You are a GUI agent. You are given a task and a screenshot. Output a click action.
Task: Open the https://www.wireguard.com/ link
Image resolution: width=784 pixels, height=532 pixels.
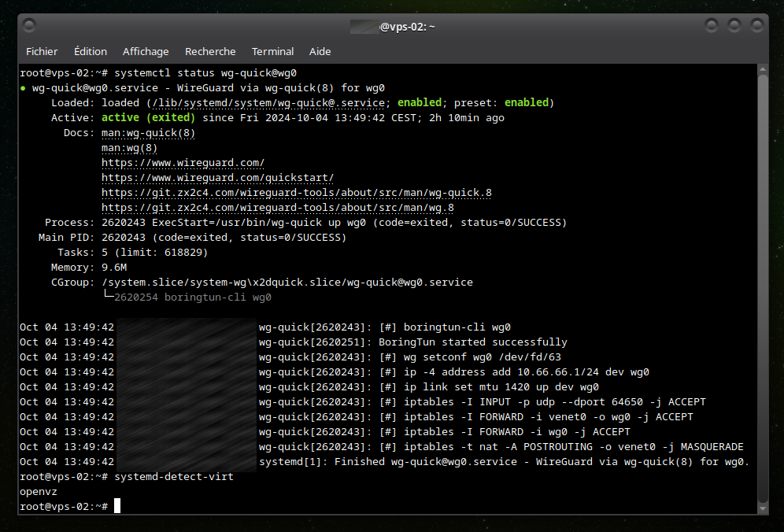click(183, 163)
